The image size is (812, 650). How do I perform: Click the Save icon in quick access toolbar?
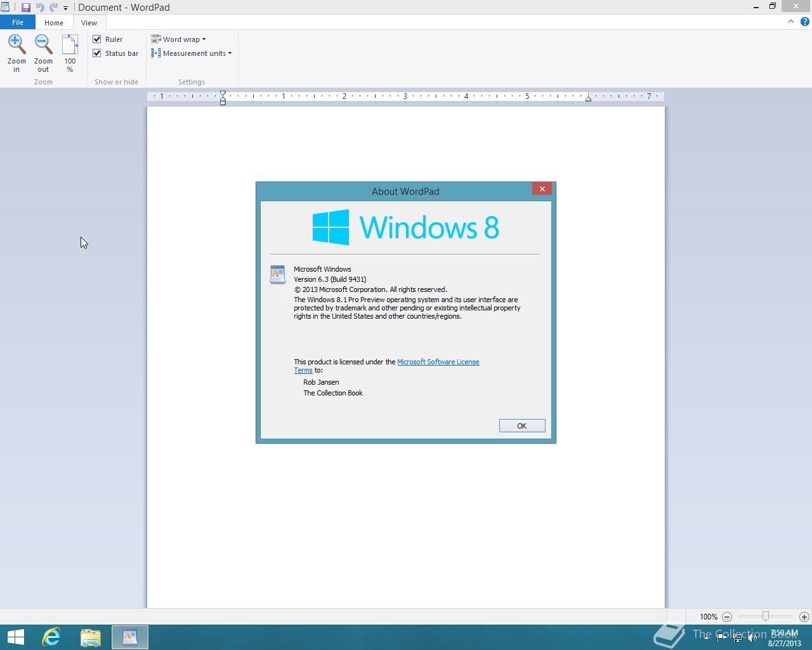[26, 8]
